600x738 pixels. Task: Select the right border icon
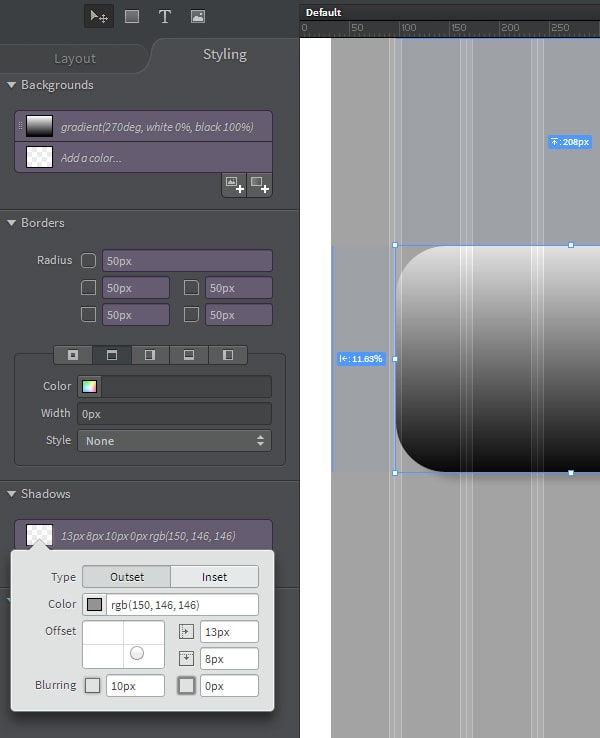point(150,355)
